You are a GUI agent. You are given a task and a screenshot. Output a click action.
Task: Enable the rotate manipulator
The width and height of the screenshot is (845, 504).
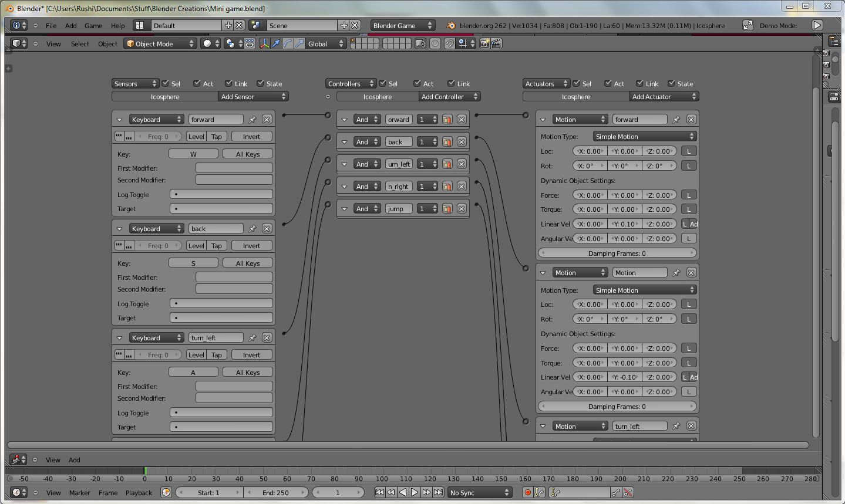pos(288,43)
